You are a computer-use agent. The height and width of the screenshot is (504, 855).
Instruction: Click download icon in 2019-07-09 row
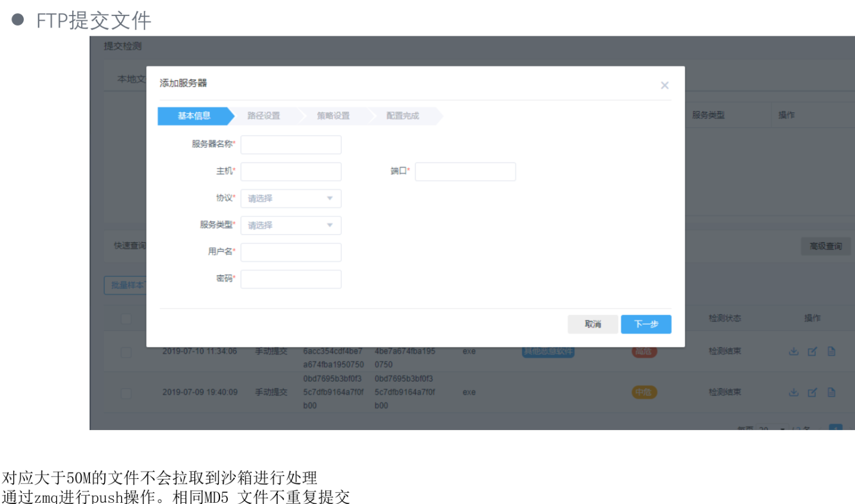coord(794,393)
